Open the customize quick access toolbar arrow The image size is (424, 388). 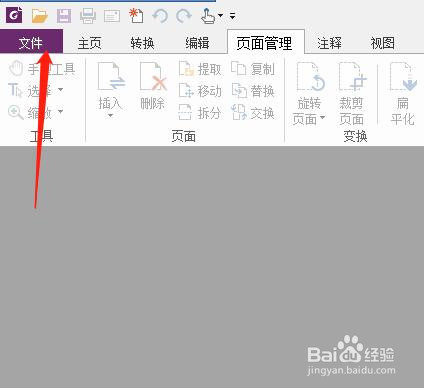[x=233, y=16]
